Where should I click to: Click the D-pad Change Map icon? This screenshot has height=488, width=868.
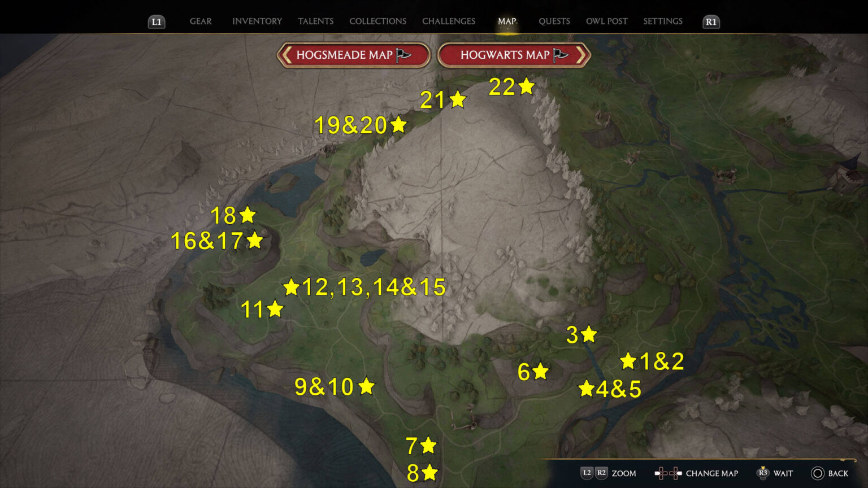668,473
